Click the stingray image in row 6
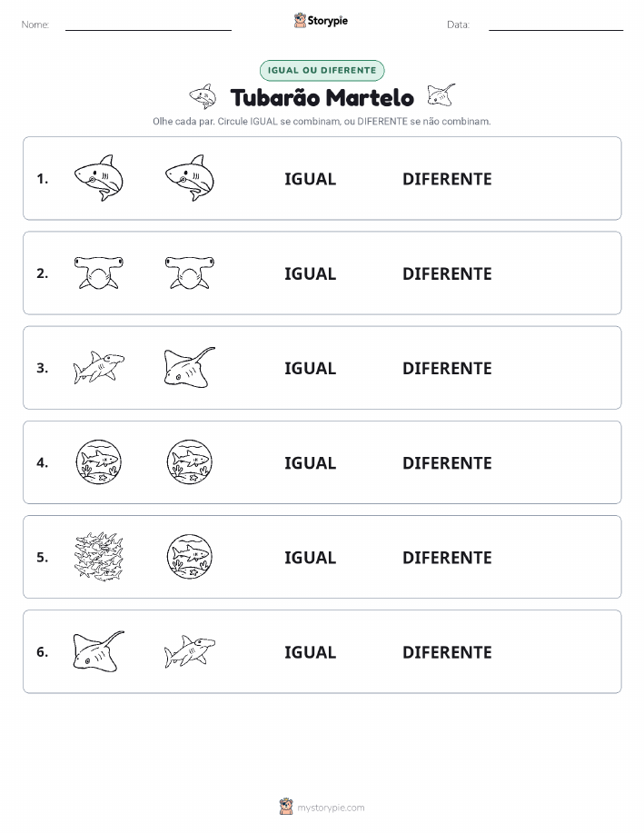644x833 pixels. click(x=99, y=650)
